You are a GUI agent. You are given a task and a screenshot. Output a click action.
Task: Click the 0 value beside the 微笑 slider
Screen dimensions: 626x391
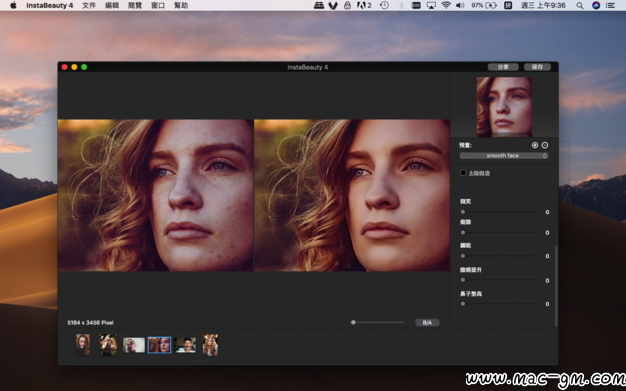547,212
